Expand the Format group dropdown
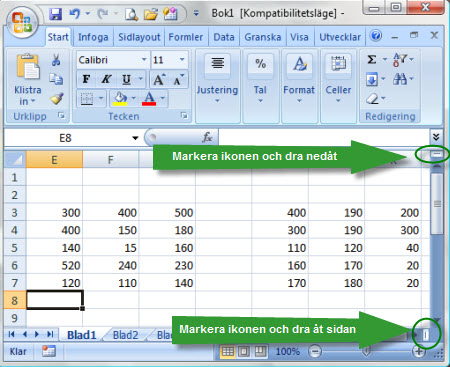Screen dimensions: 450x367 tap(299, 101)
